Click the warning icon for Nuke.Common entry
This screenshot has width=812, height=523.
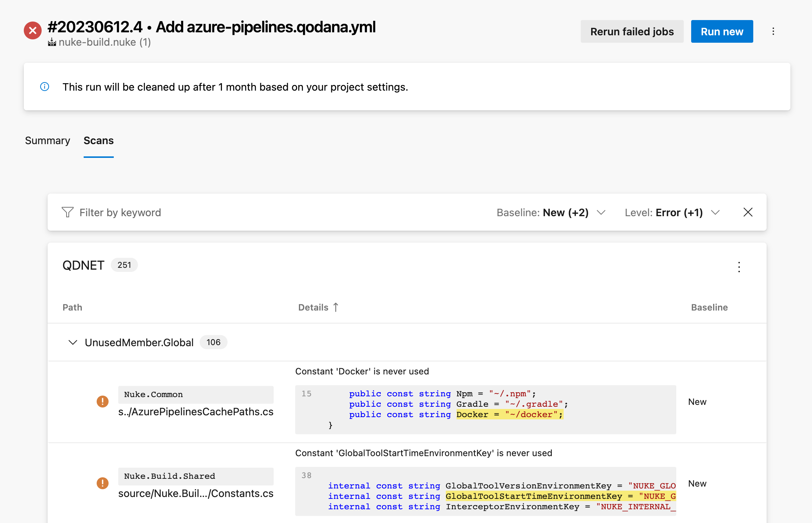pyautogui.click(x=102, y=401)
